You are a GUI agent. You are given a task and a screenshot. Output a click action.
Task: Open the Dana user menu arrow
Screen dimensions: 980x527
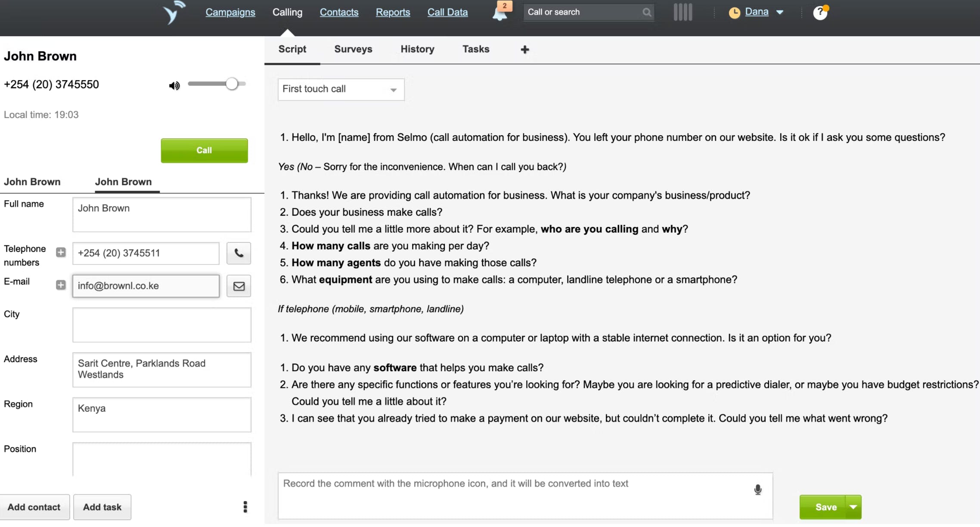click(780, 12)
